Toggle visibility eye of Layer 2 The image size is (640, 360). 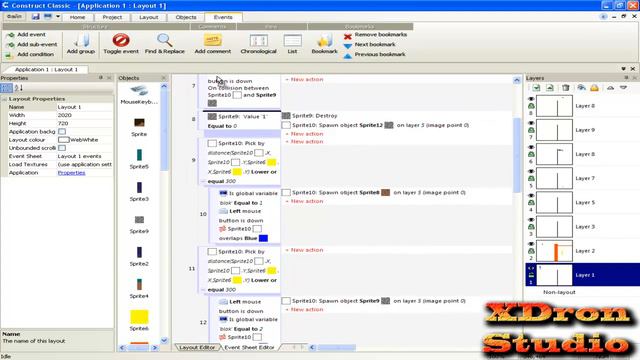coord(531,244)
